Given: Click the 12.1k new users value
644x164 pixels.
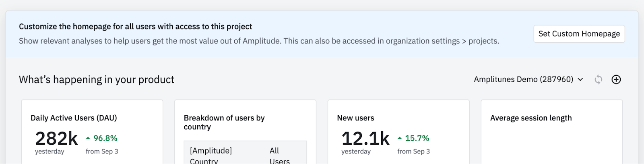Looking at the screenshot, I should click(365, 139).
